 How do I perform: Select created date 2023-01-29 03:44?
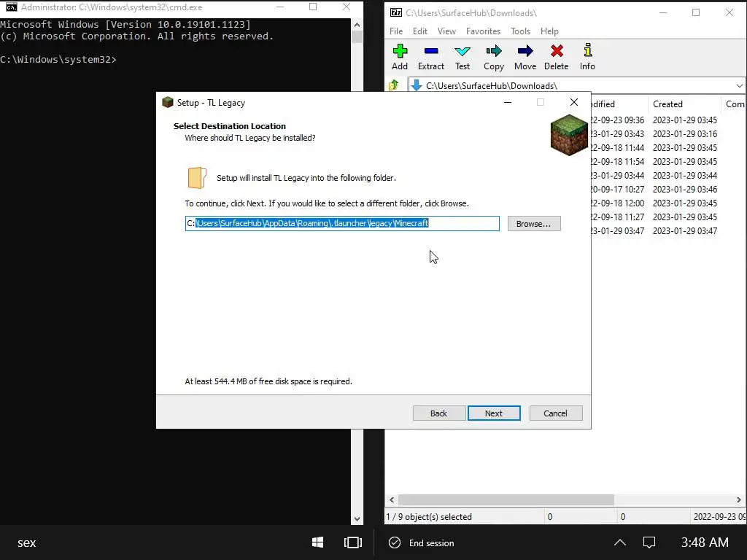(x=684, y=175)
